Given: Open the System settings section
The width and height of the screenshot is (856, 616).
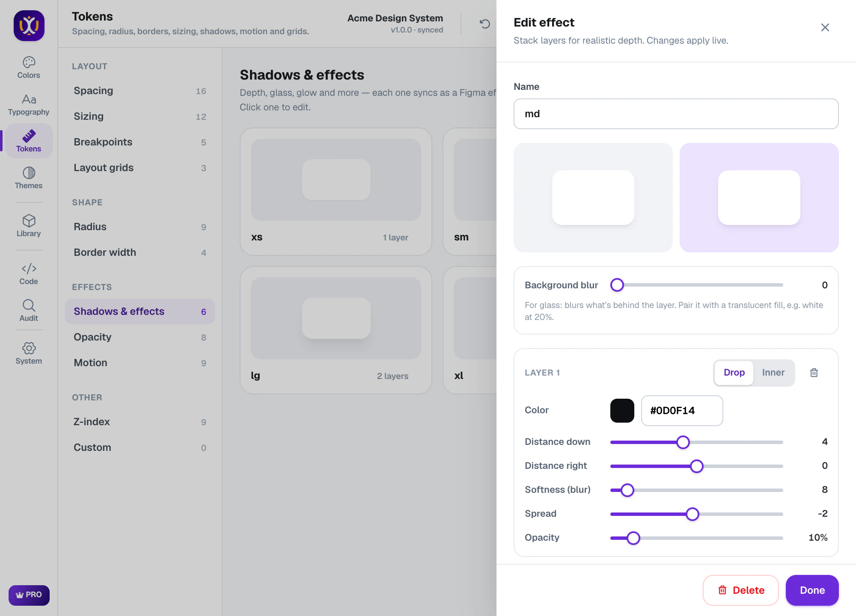Looking at the screenshot, I should tap(29, 353).
